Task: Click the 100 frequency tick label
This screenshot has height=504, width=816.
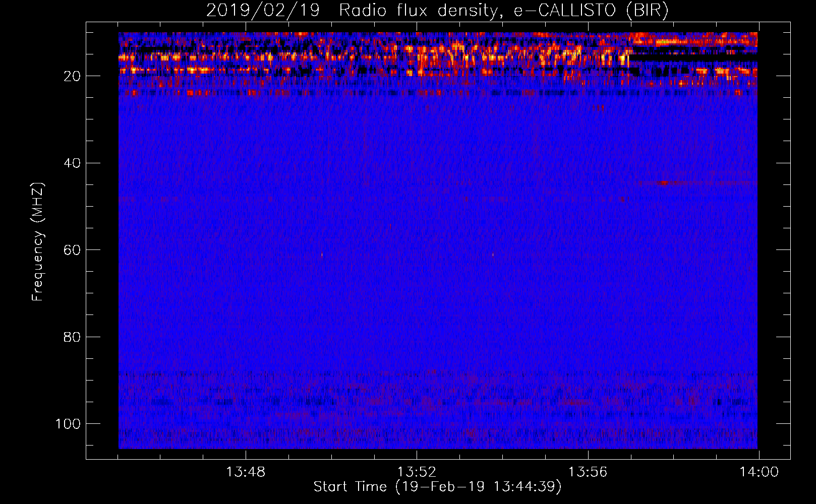Action: click(x=68, y=424)
